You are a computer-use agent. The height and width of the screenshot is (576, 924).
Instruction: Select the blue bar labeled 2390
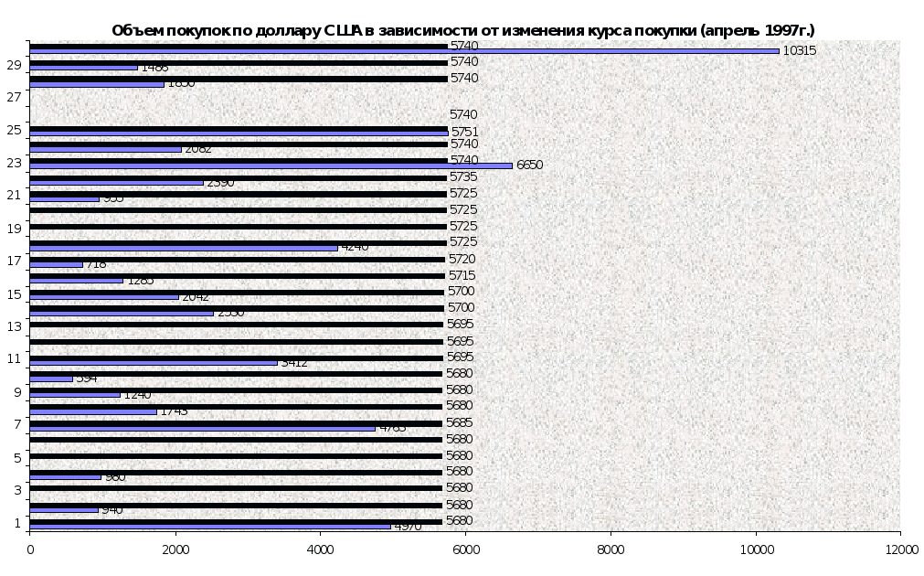[116, 183]
